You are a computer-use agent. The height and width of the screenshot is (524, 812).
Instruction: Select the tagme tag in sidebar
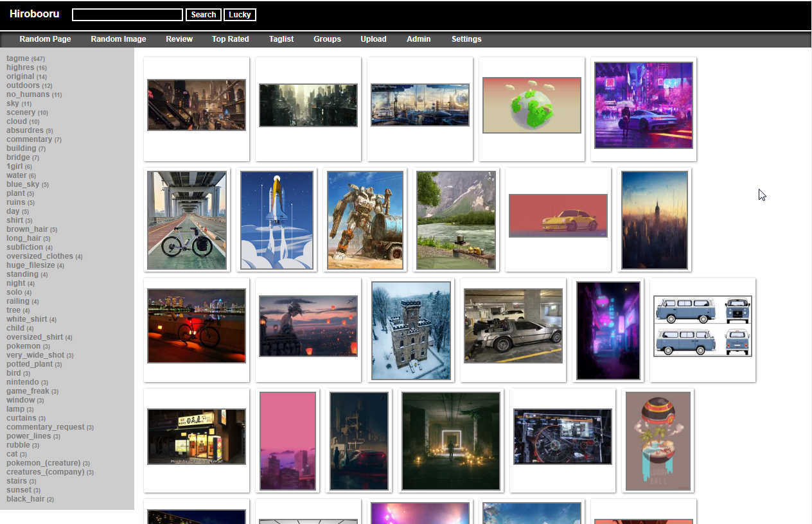pyautogui.click(x=18, y=58)
